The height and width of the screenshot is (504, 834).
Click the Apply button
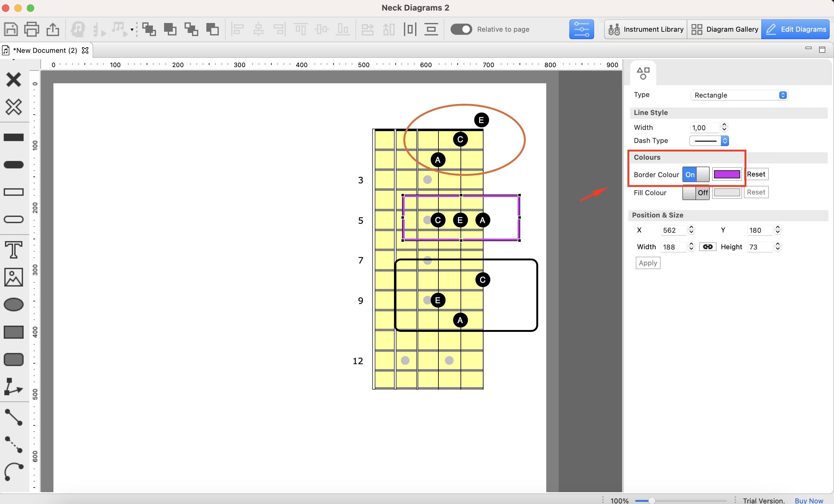(648, 263)
